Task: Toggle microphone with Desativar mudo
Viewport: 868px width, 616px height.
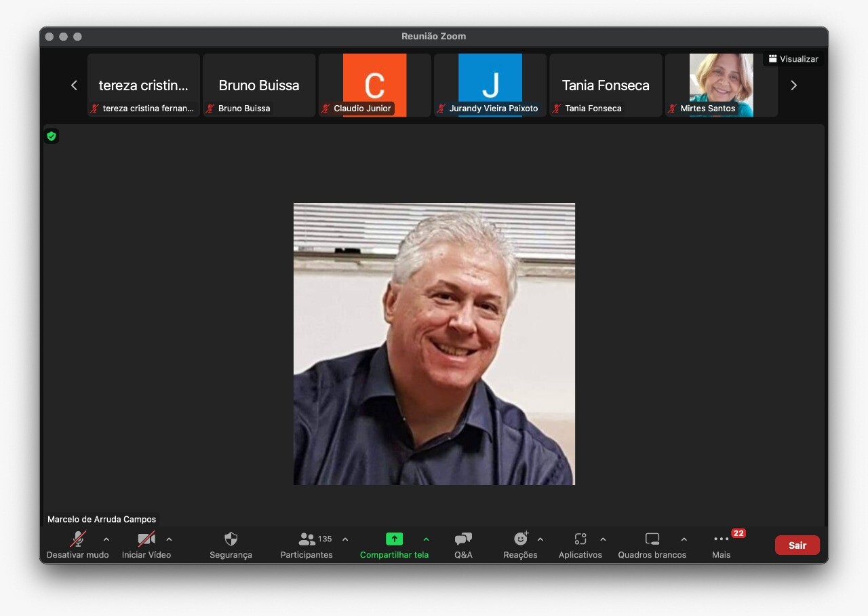Action: click(x=78, y=539)
